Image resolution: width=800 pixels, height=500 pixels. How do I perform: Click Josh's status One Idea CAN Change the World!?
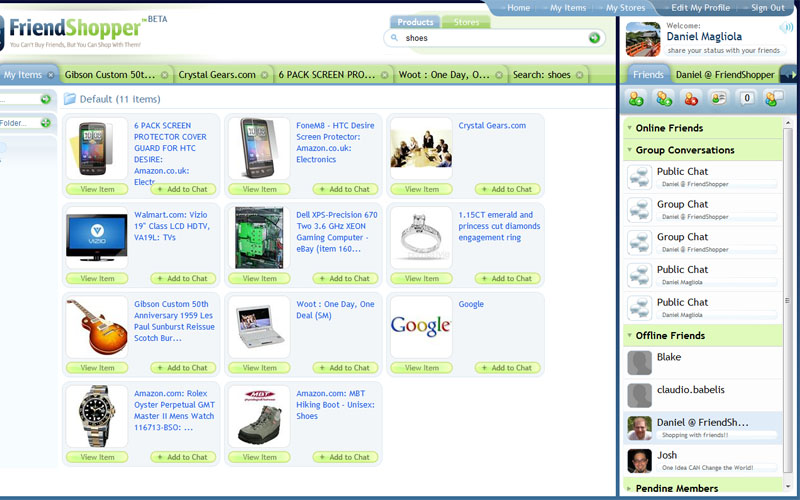[707, 468]
